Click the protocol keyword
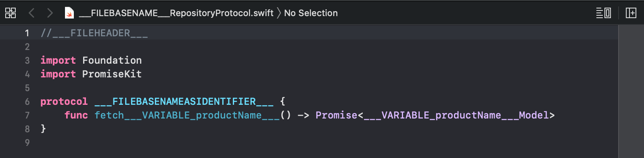 [x=64, y=102]
